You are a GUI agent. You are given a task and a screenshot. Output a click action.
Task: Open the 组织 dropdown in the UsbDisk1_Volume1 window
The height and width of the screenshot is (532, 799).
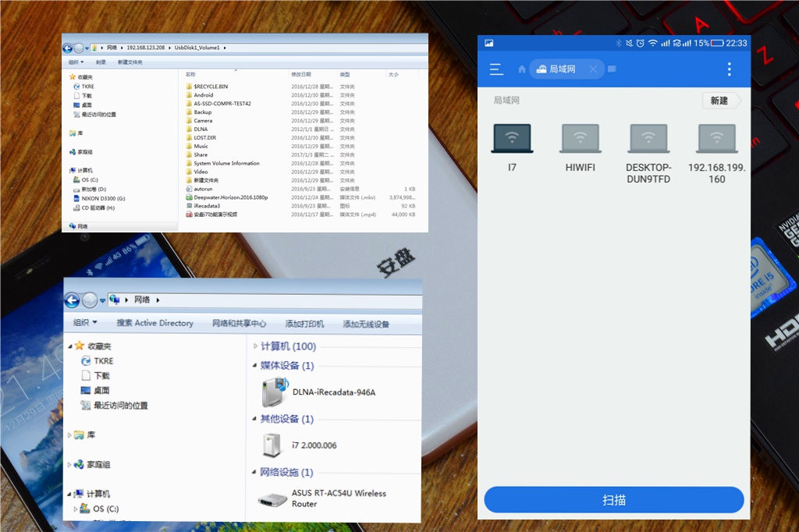(76, 62)
